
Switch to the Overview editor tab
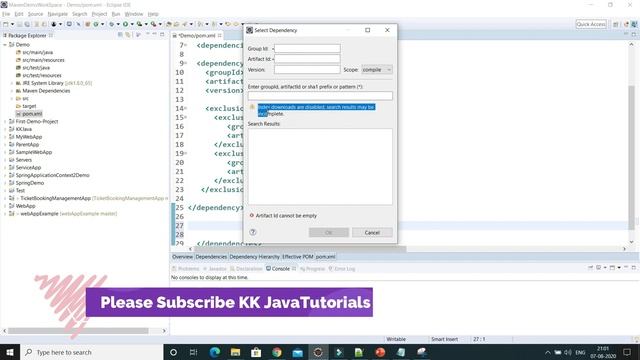pyautogui.click(x=182, y=257)
